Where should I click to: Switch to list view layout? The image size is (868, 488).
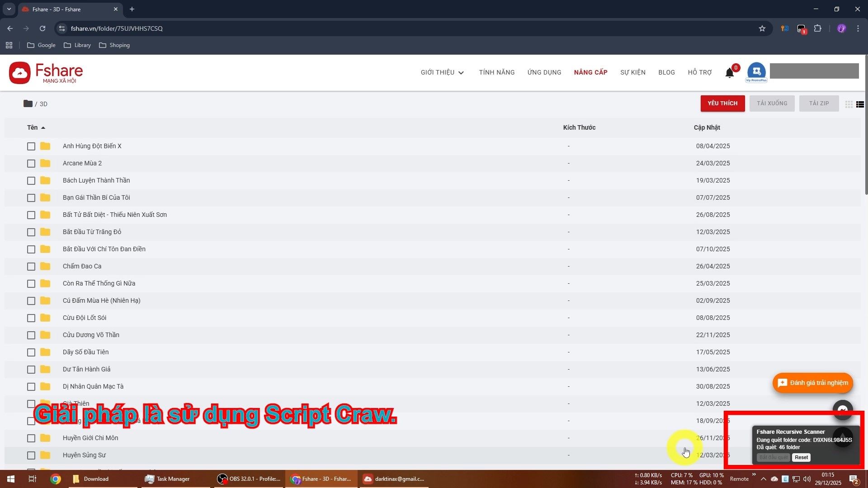tap(860, 104)
